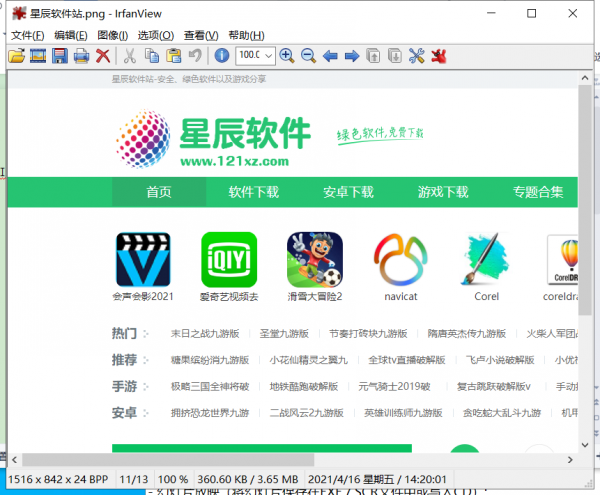Click the 全球tv直播破解版 link
This screenshot has width=600, height=495.
(407, 360)
